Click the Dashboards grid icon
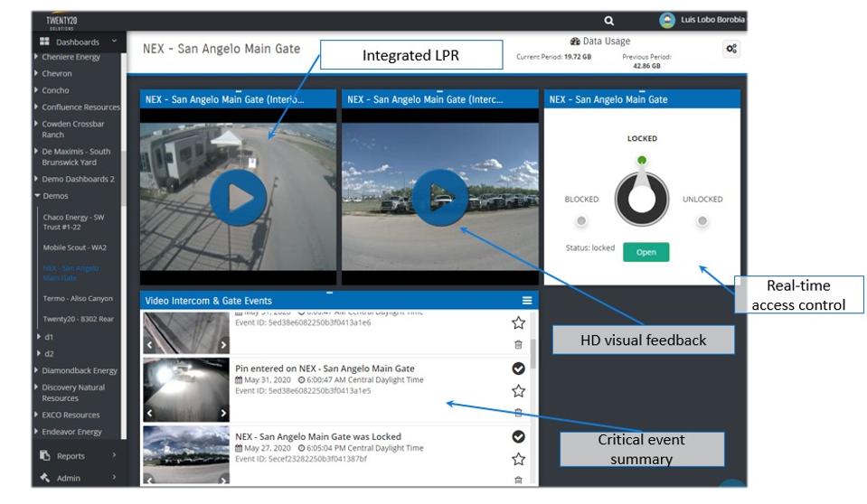Image resolution: width=867 pixels, height=504 pixels. [x=44, y=42]
